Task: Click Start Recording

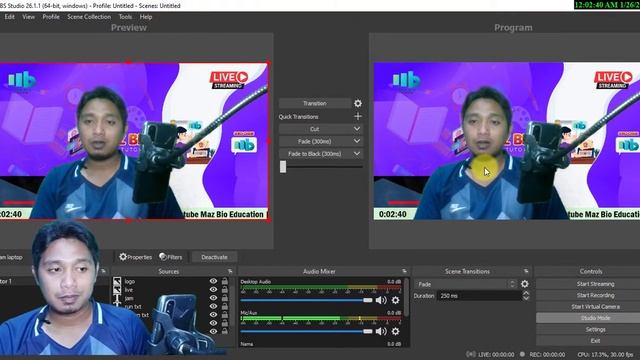Action: [595, 295]
